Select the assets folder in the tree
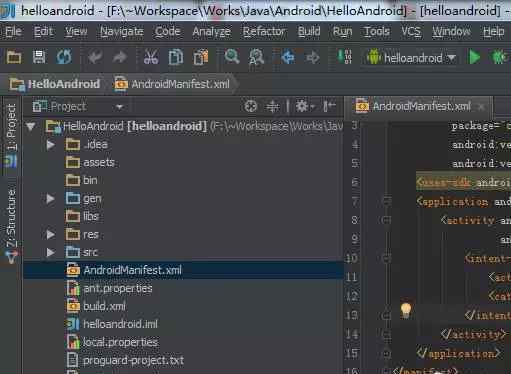511x374 pixels. coord(90,163)
